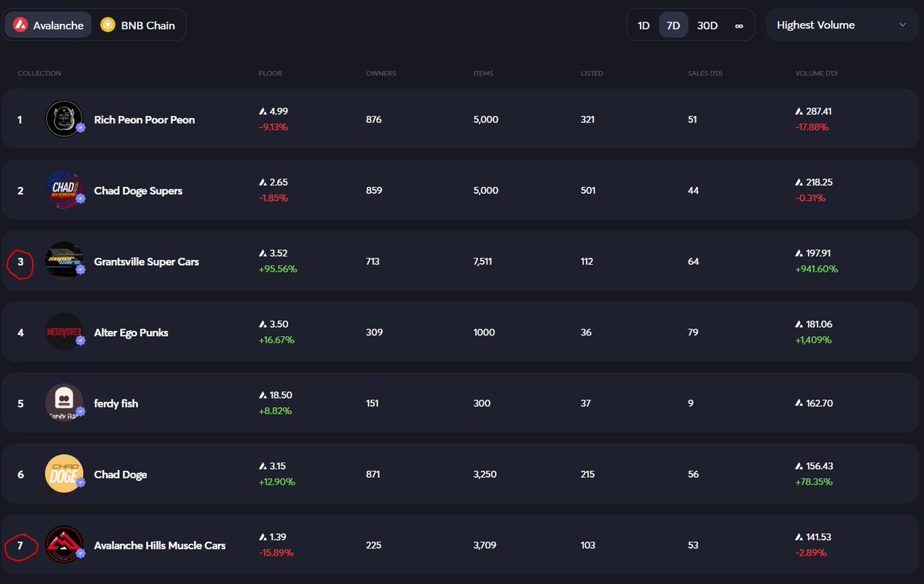Open Grantsville Super Cars collection
This screenshot has height=584, width=924.
146,262
